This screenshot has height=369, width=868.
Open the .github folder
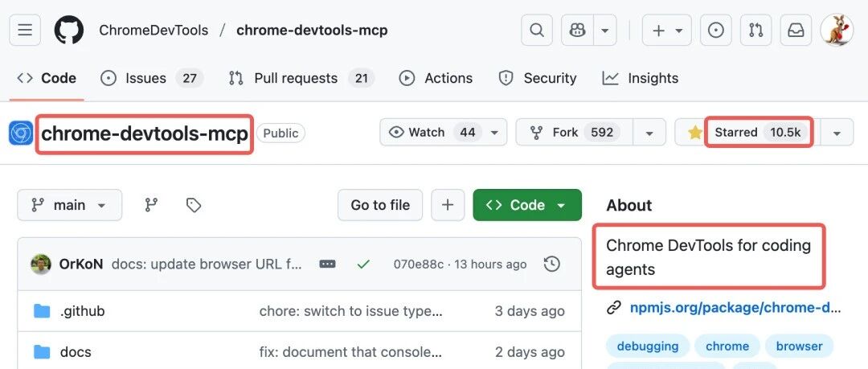(x=83, y=311)
